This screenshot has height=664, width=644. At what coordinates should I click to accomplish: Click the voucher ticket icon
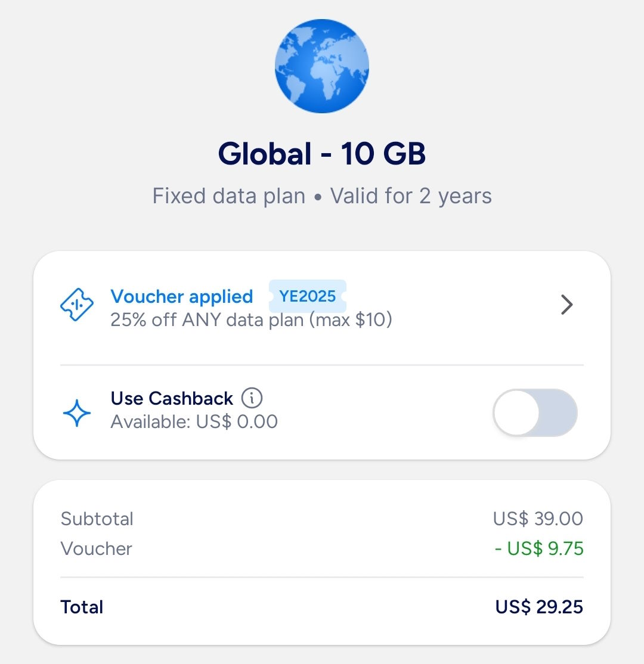(78, 306)
